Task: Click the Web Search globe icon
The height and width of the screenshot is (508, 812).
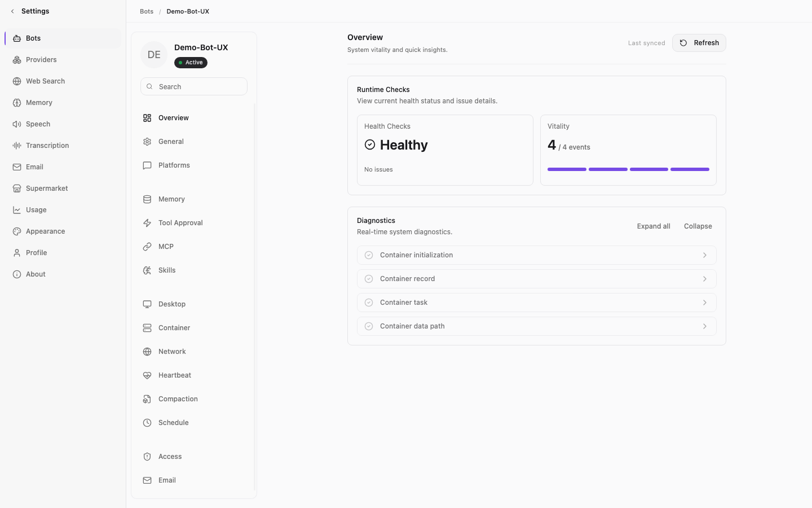Action: [17, 81]
